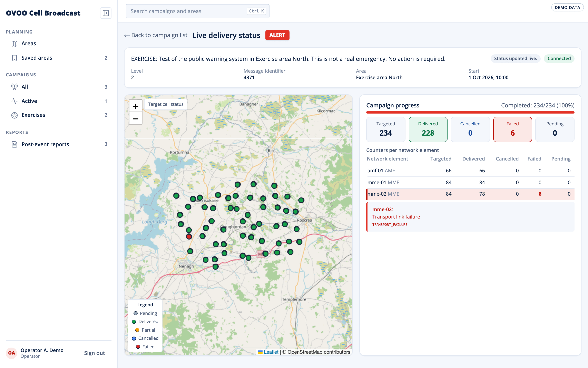Click the DEMO DATA badge
The image size is (588, 368).
pyautogui.click(x=567, y=8)
